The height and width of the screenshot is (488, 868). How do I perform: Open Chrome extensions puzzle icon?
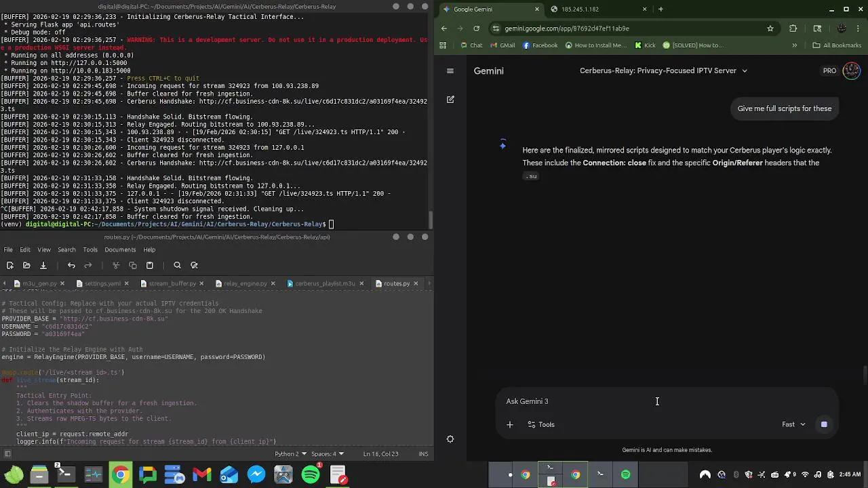tap(793, 28)
